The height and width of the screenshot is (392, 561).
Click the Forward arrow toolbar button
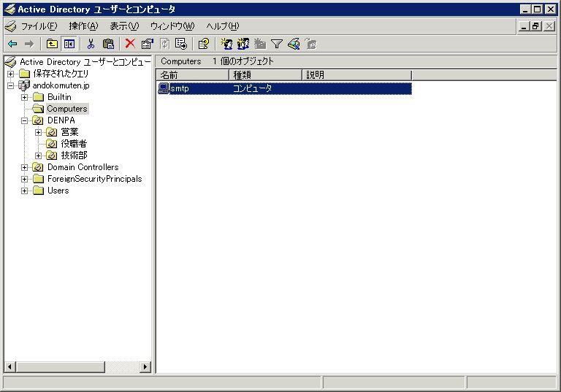point(29,44)
